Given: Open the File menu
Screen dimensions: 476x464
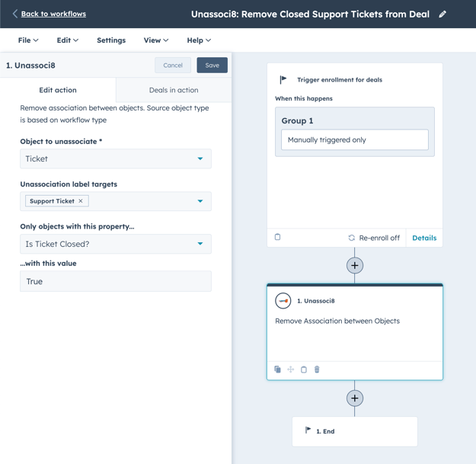Looking at the screenshot, I should click(x=28, y=40).
